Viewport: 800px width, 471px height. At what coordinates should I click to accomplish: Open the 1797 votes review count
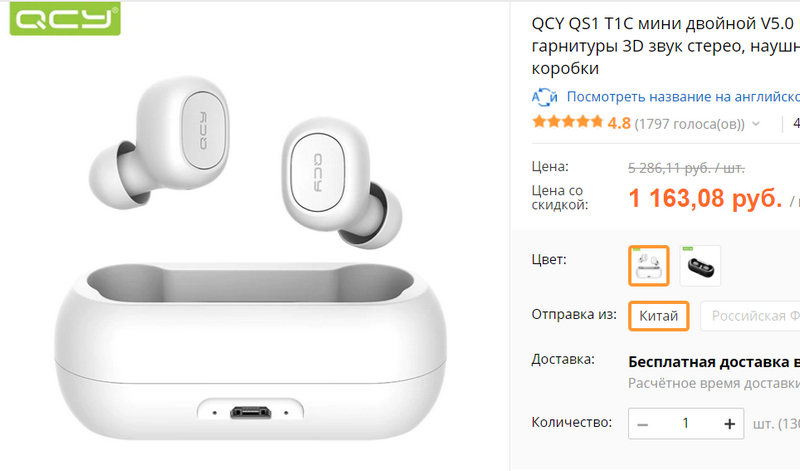click(689, 124)
